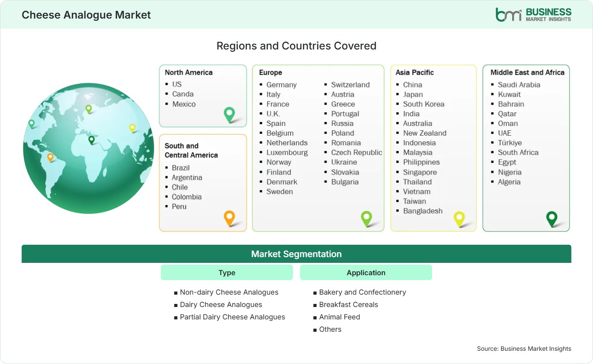Click Türkiye in Middle East list
Viewport: 593px width, 364px height.
click(510, 143)
